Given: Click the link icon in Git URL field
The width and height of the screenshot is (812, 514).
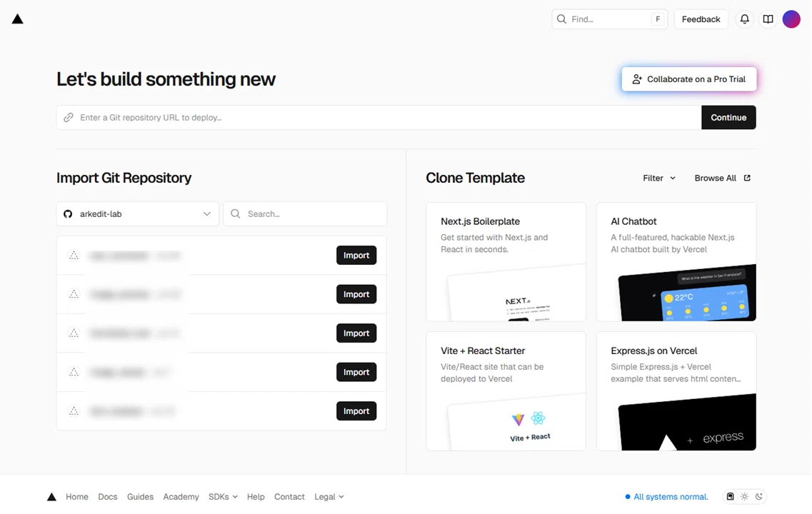Looking at the screenshot, I should pyautogui.click(x=69, y=118).
